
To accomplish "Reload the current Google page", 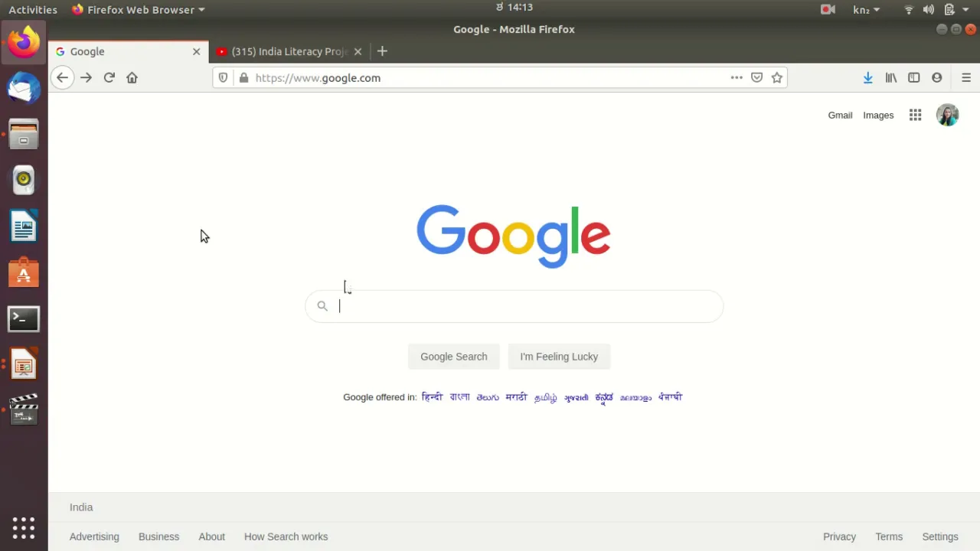I will pyautogui.click(x=109, y=77).
